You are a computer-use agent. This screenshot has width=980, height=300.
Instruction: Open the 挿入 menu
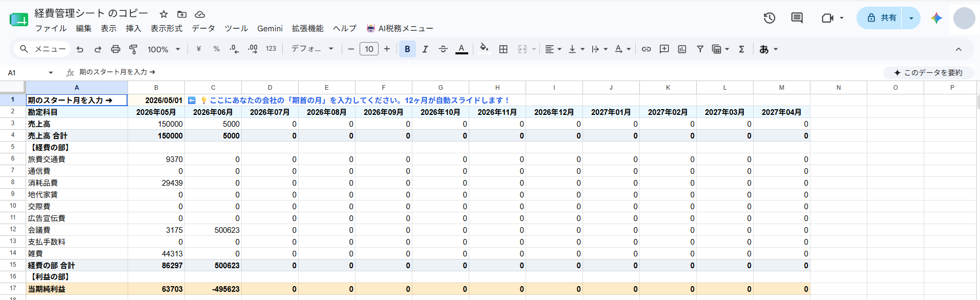pos(133,29)
